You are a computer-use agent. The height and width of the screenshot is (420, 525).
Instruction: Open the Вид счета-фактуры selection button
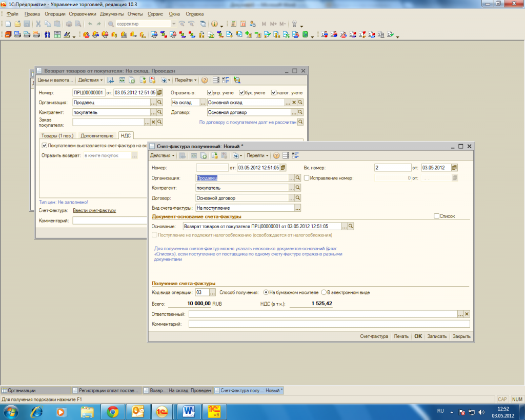[x=298, y=208]
